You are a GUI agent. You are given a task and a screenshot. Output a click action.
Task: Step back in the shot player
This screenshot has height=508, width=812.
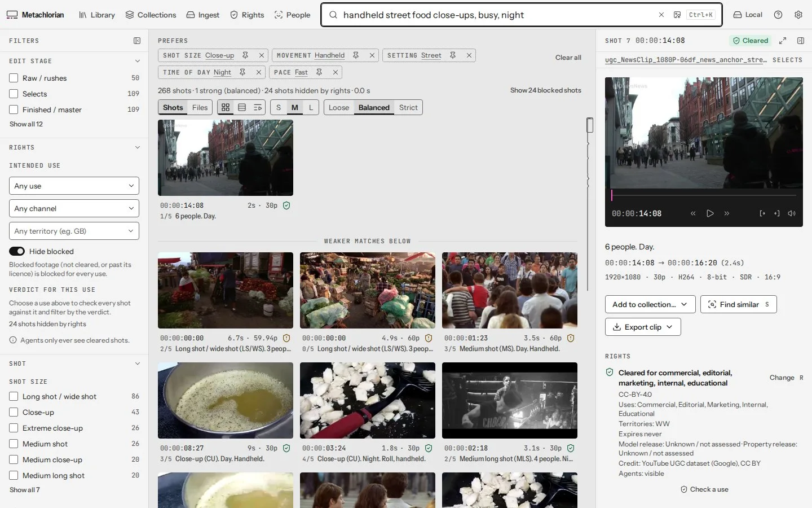click(693, 213)
